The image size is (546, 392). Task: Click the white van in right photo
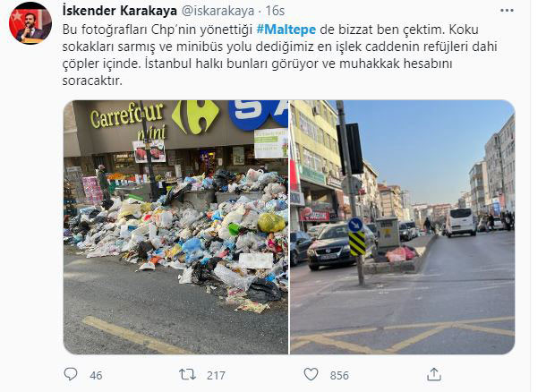pos(461,222)
